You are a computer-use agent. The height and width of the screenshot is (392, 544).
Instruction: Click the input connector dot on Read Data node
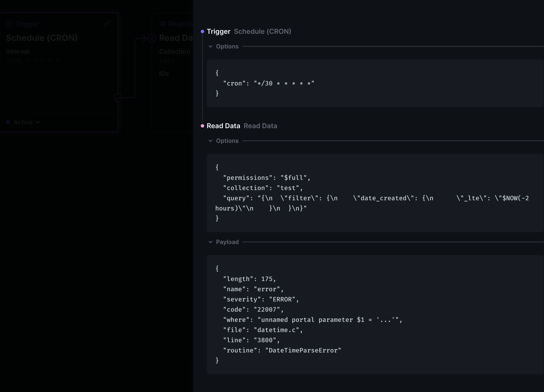tap(152, 38)
